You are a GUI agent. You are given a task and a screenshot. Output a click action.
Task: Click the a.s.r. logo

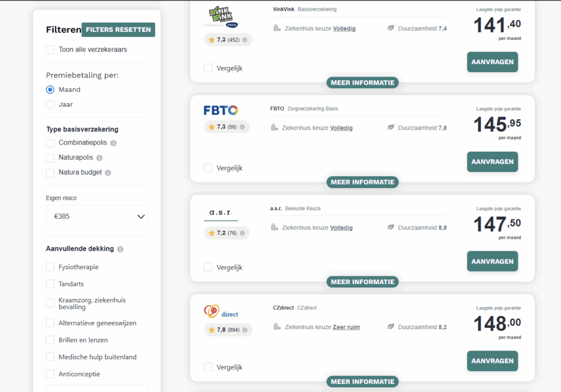pos(221,212)
